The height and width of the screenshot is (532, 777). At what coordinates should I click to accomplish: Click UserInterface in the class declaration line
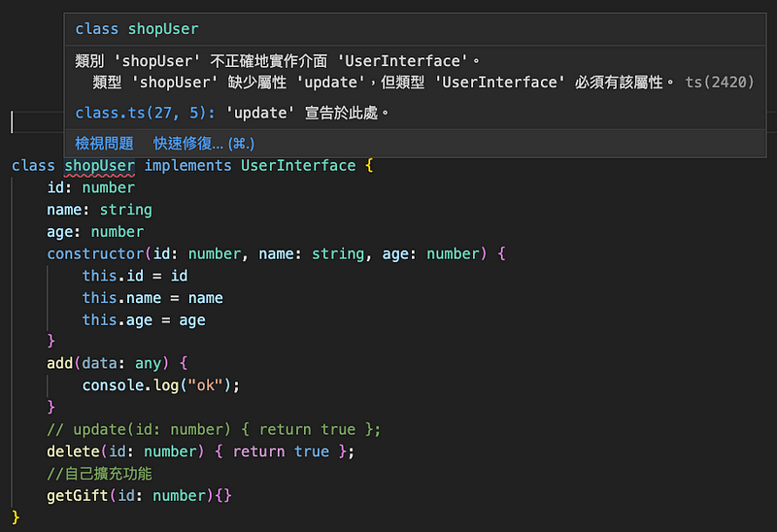point(297,165)
